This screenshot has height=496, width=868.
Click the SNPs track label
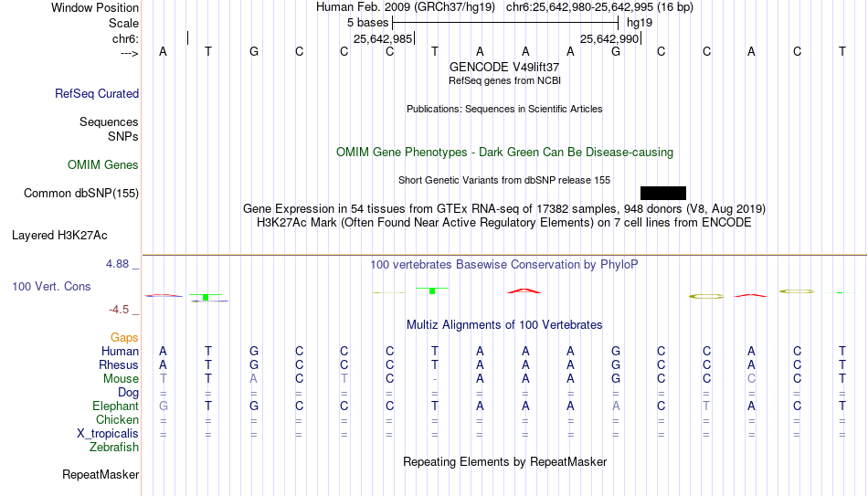(123, 136)
